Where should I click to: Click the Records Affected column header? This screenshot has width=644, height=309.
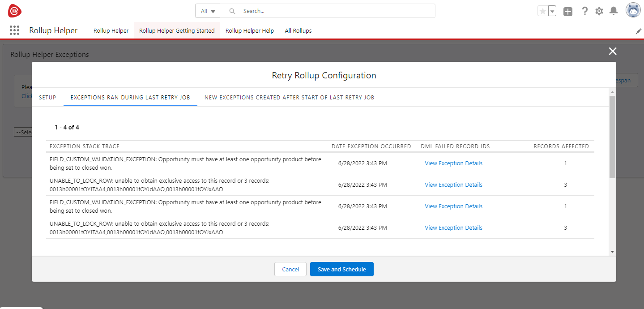(x=561, y=146)
